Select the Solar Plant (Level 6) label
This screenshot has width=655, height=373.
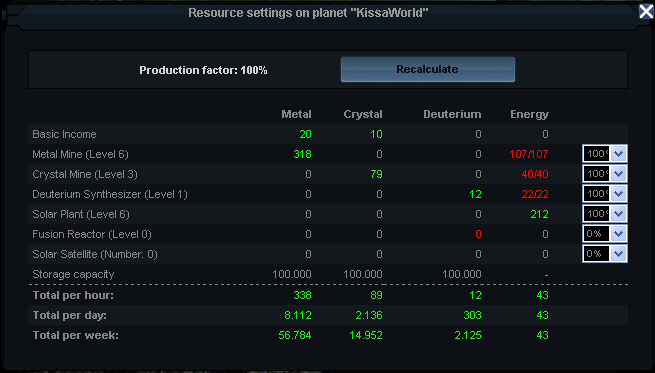[x=81, y=214]
